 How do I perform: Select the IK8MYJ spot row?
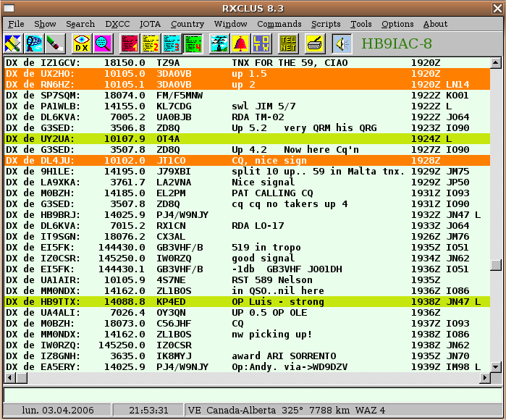click(247, 356)
